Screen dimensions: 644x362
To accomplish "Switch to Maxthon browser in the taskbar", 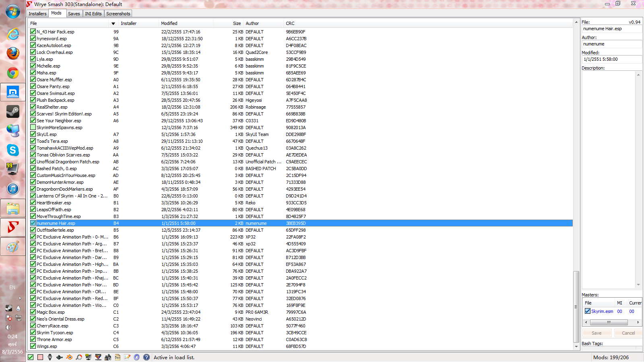I will (13, 92).
